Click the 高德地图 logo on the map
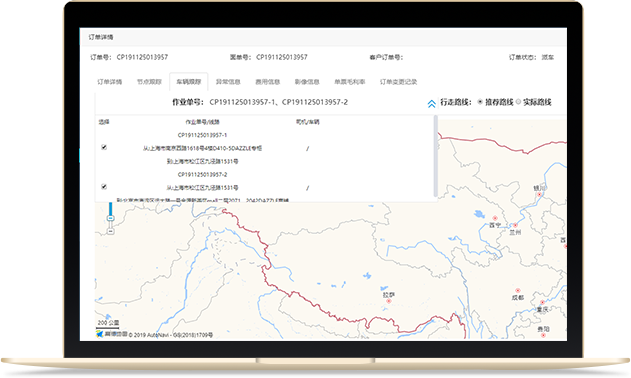This screenshot has height=378, width=631. [112, 334]
